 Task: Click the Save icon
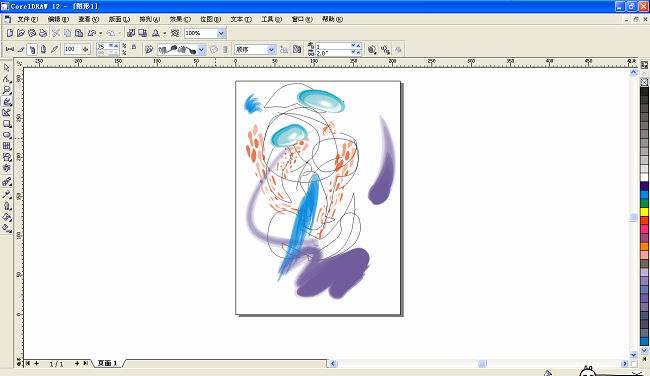click(32, 33)
